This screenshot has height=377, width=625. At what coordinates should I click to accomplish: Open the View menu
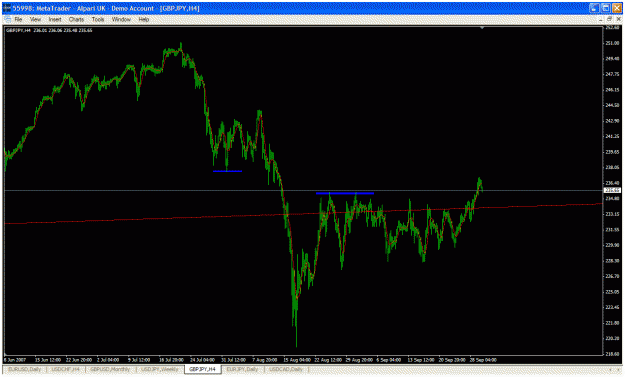[x=35, y=19]
